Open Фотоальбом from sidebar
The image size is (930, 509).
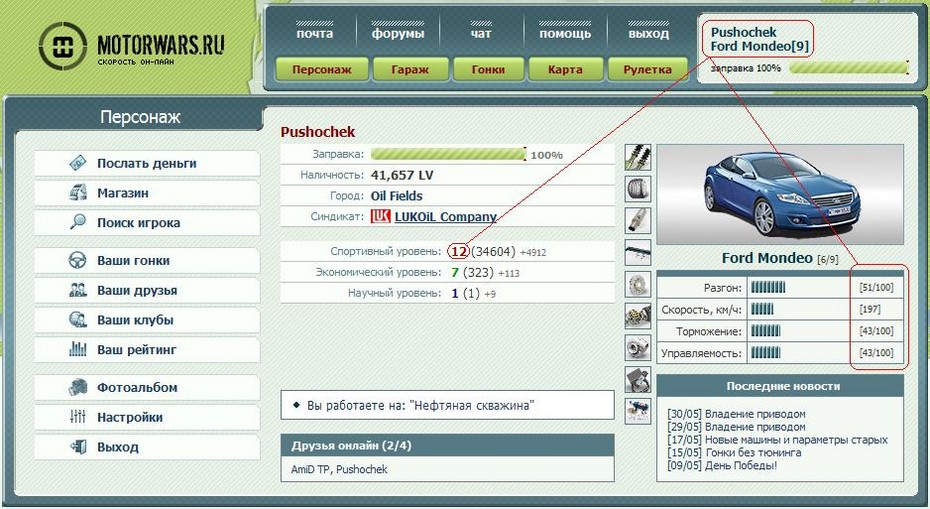pos(147,387)
